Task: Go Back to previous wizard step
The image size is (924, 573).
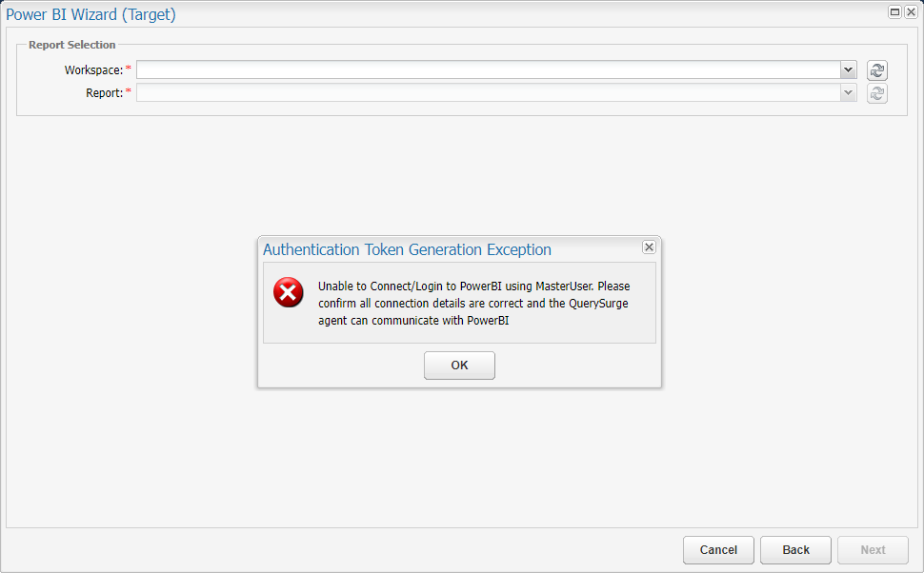Action: (795, 549)
